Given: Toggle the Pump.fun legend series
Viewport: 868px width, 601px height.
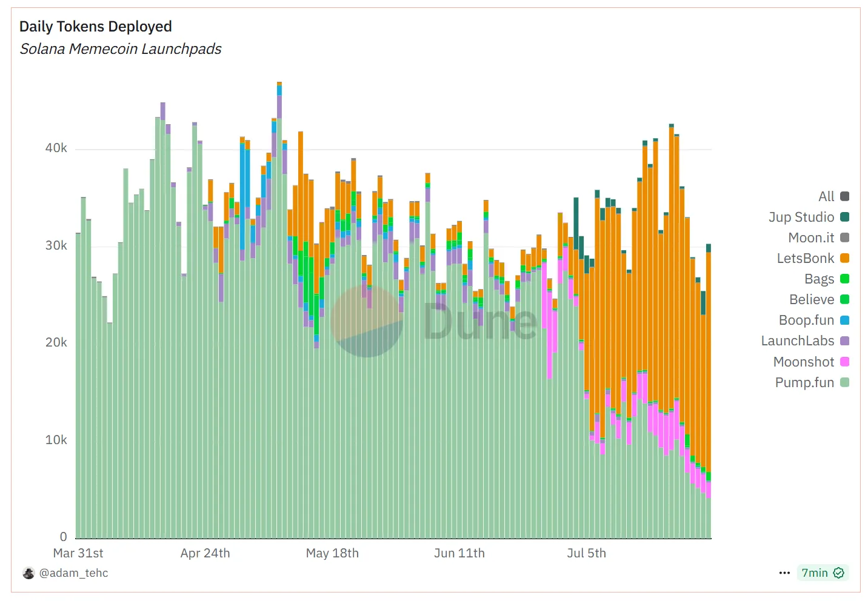Looking at the screenshot, I should (805, 382).
